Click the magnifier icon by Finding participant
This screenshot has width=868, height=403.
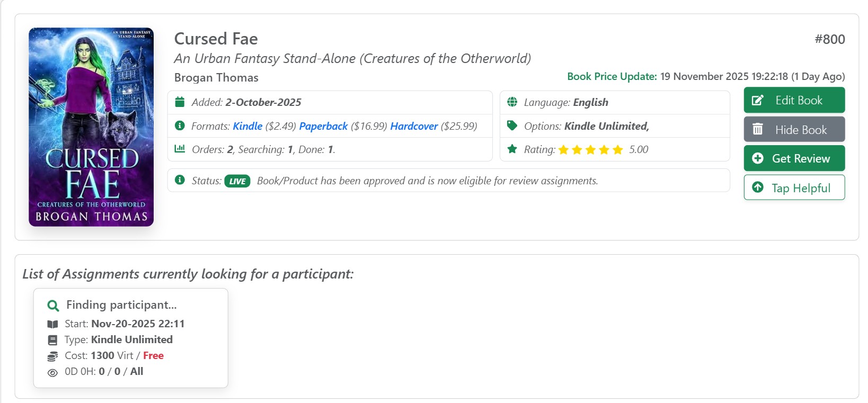(53, 305)
